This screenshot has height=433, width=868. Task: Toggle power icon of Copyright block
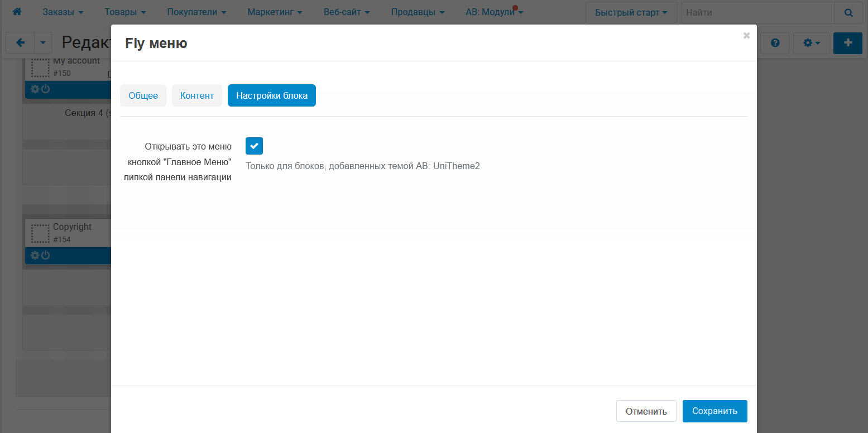[x=46, y=255]
